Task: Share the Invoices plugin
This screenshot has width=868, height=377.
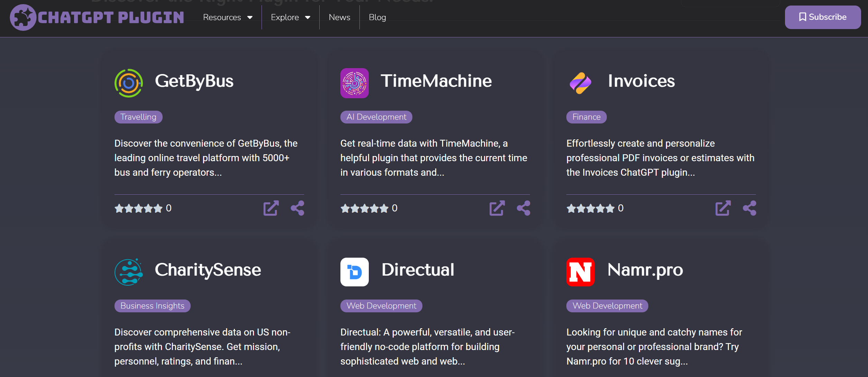Action: pyautogui.click(x=749, y=208)
